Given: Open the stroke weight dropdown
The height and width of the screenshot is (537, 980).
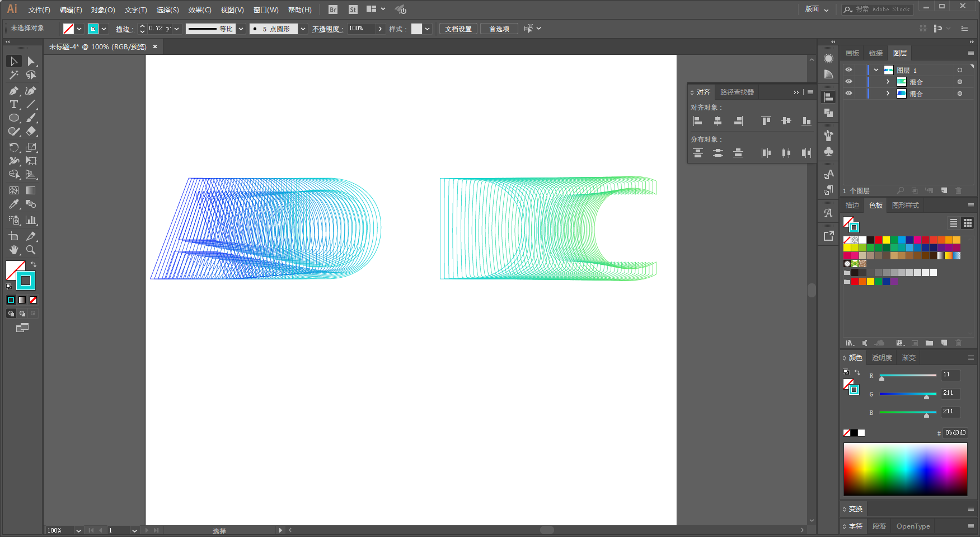Looking at the screenshot, I should tap(177, 29).
